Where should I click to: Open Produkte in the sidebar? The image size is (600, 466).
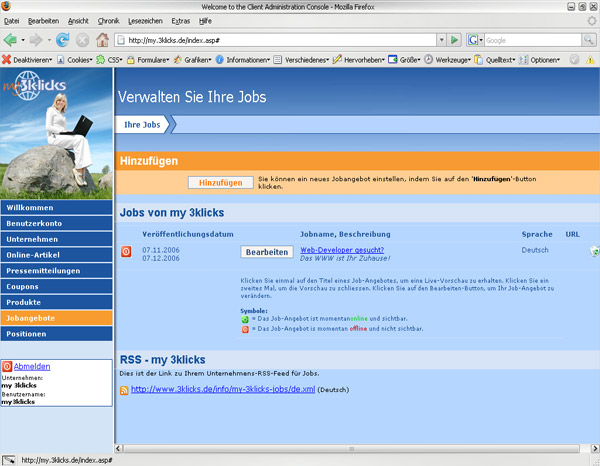57,302
